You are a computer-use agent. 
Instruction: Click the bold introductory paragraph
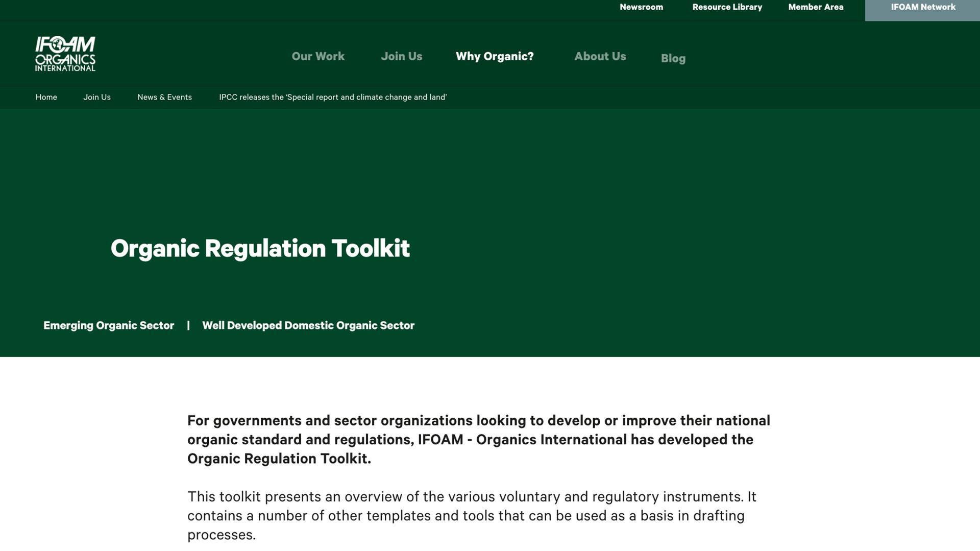click(x=479, y=439)
